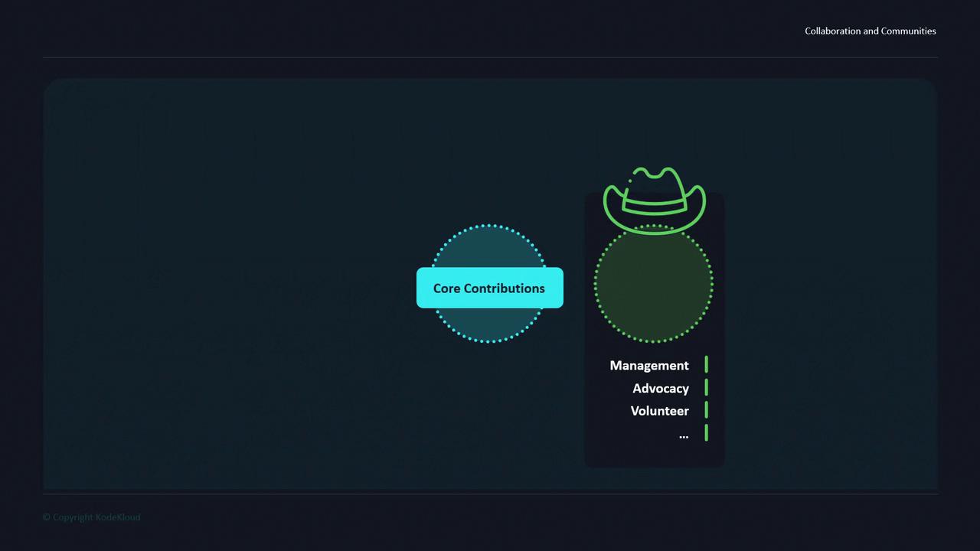Image resolution: width=980 pixels, height=551 pixels.
Task: Click the word Contributions in the cyan label
Action: click(505, 288)
